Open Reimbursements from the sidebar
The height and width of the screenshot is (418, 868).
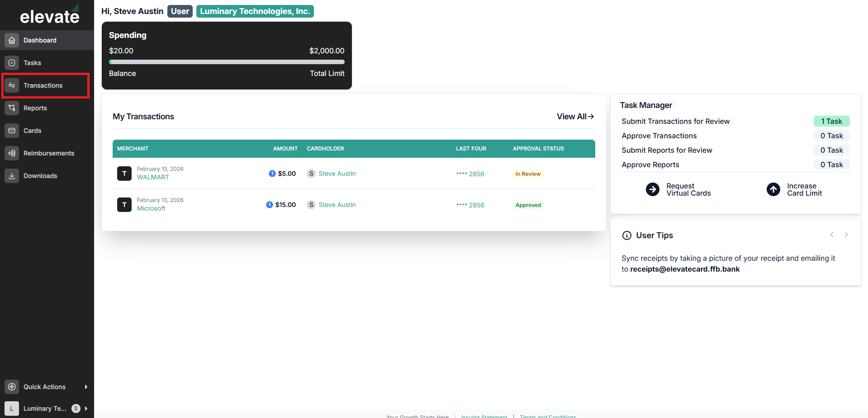click(47, 153)
